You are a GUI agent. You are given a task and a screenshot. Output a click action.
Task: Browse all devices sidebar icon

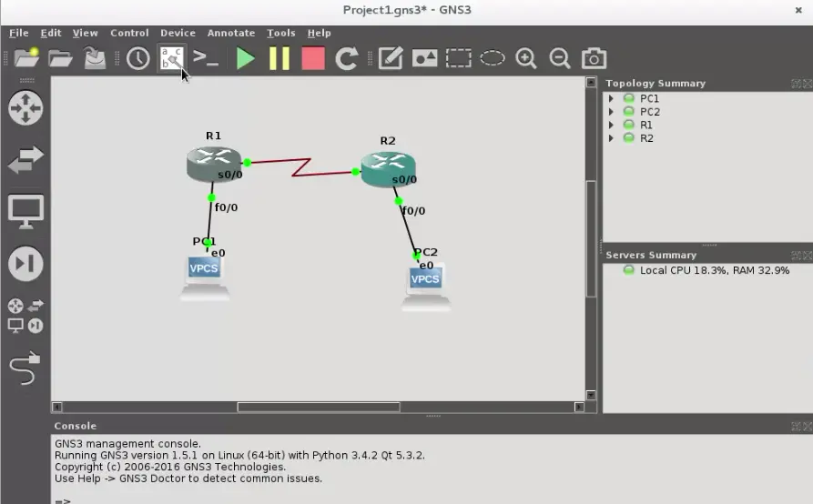pyautogui.click(x=25, y=316)
